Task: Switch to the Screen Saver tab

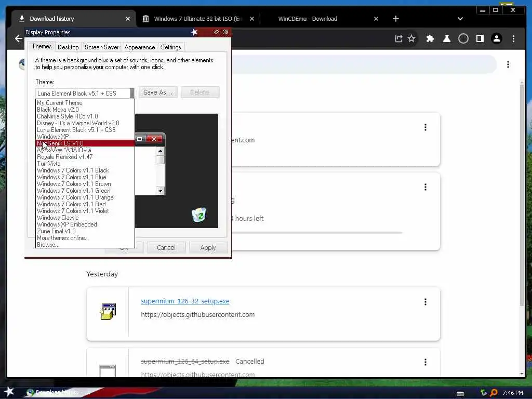Action: (x=101, y=47)
